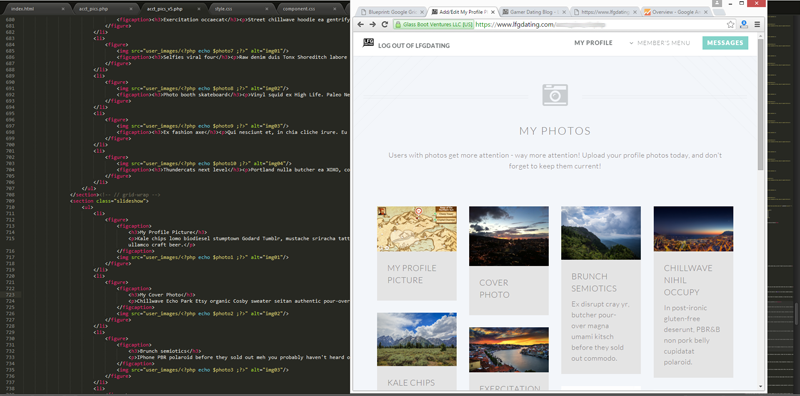Click the browser page vertical scrollbar
The width and height of the screenshot is (800, 396).
761,105
